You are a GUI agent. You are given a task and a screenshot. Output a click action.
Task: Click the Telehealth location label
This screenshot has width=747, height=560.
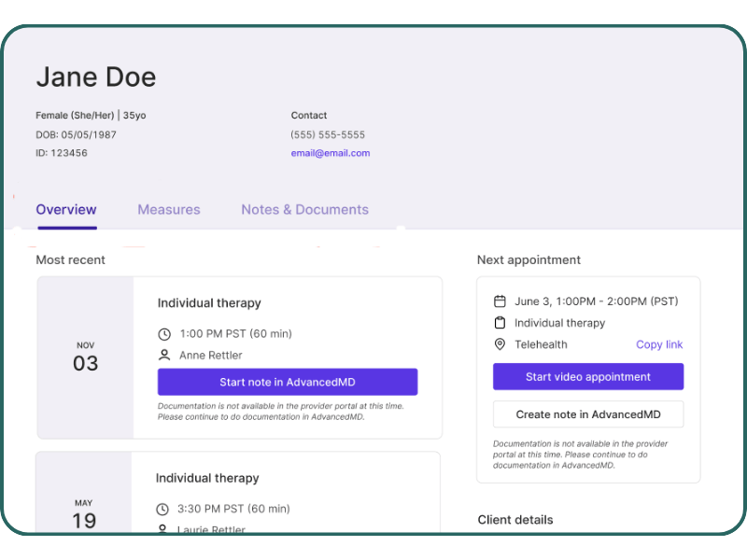coord(541,344)
